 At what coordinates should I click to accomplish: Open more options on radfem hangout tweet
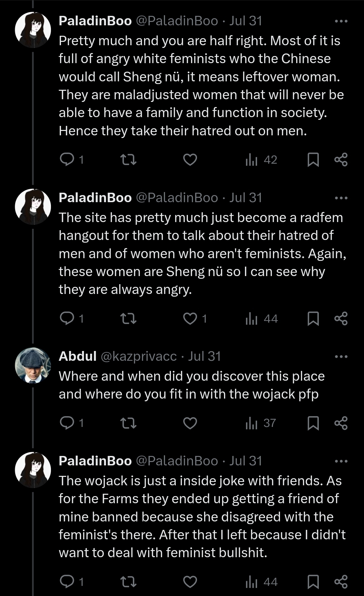[x=341, y=198]
